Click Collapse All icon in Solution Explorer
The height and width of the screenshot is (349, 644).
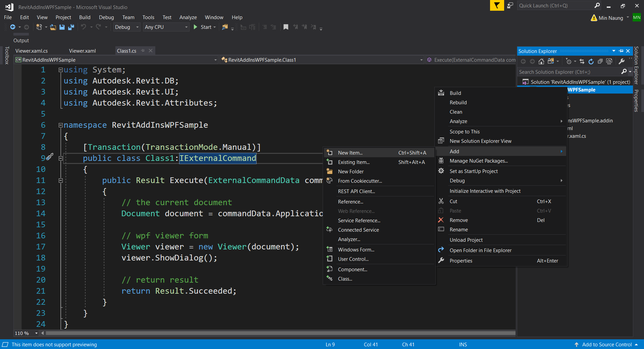pos(600,61)
